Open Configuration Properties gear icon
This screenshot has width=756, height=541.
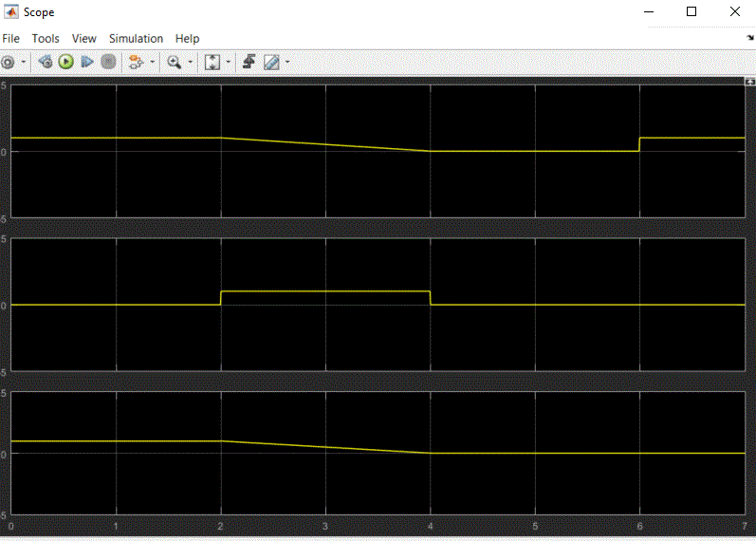click(8, 62)
